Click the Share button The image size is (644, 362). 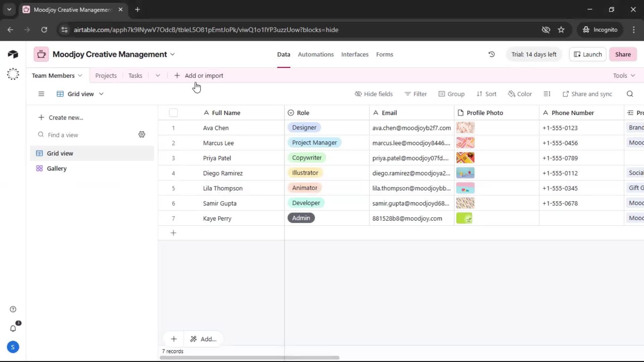(x=623, y=54)
